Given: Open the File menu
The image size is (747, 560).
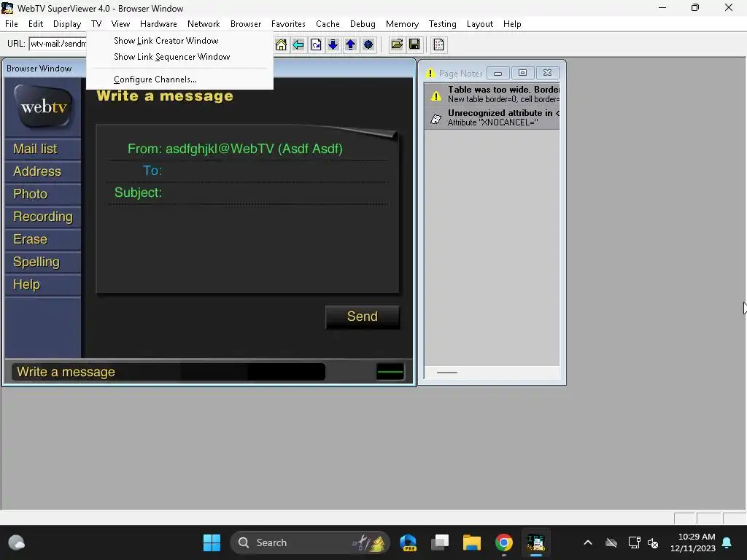Looking at the screenshot, I should (12, 24).
